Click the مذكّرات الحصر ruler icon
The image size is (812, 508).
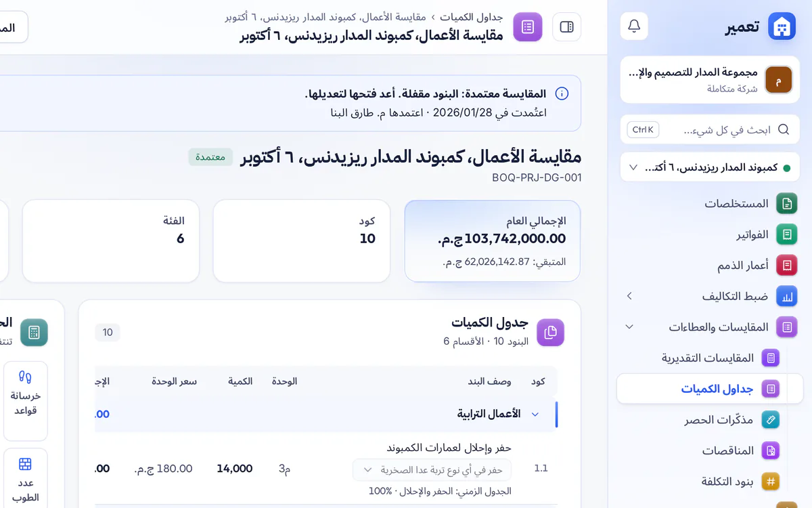[771, 420]
